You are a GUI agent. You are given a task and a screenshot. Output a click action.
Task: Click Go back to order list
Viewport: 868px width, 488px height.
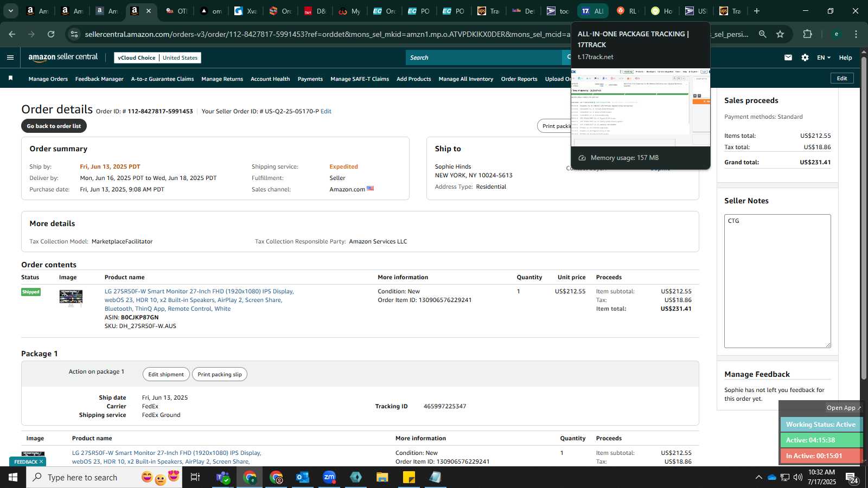click(x=54, y=126)
